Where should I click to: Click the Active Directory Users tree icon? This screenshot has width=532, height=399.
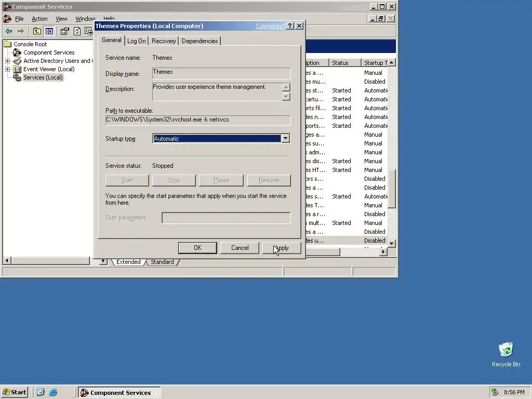pos(17,61)
